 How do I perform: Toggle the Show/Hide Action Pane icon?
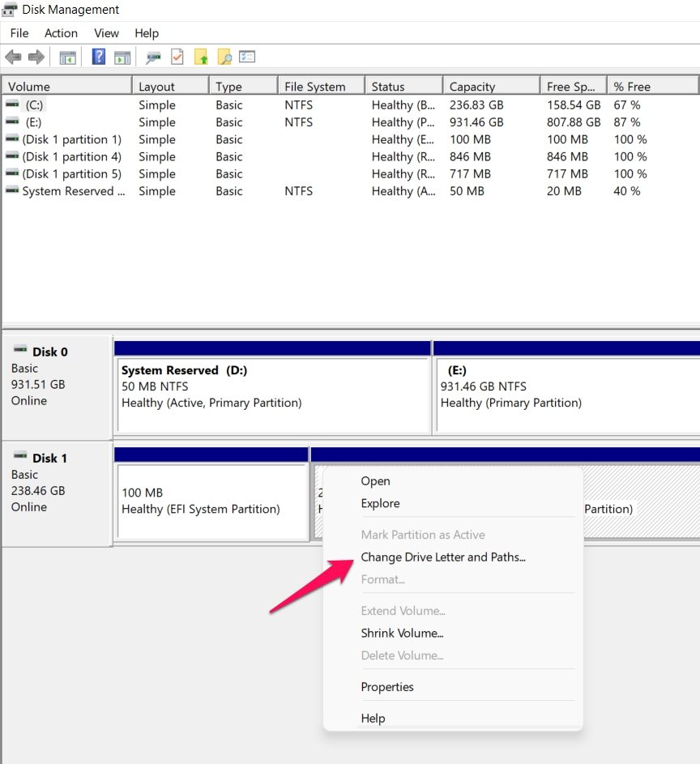(x=122, y=57)
